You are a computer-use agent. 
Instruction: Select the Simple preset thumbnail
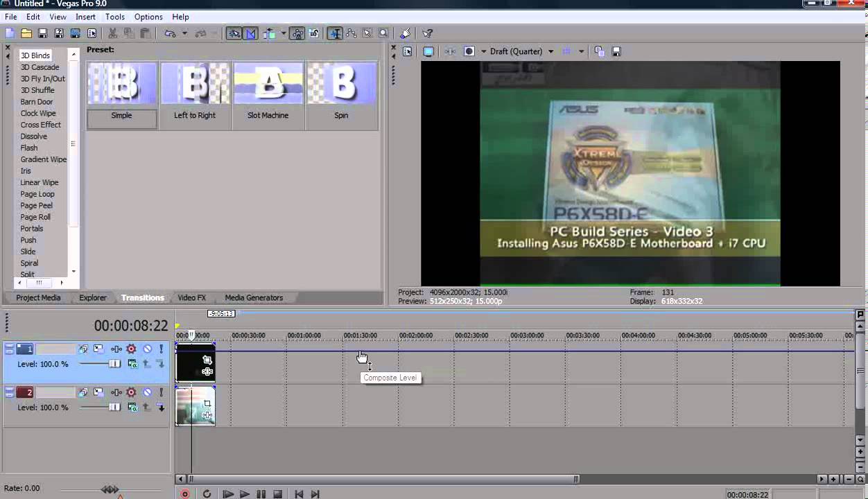(121, 83)
